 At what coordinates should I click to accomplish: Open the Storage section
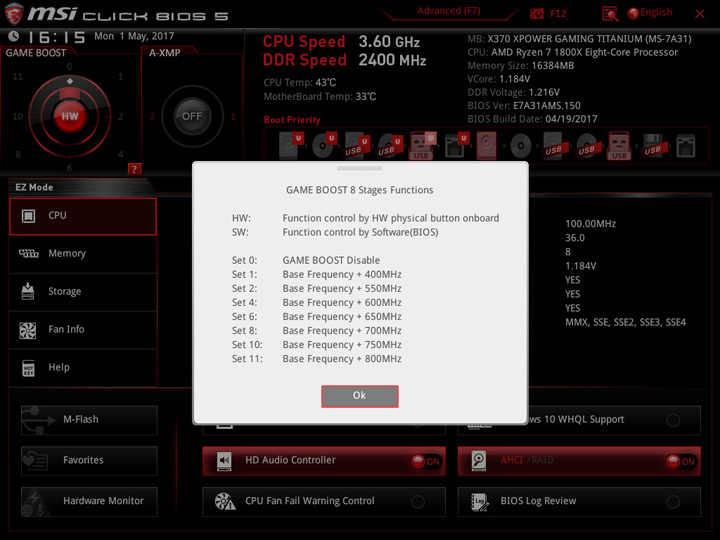pos(83,292)
